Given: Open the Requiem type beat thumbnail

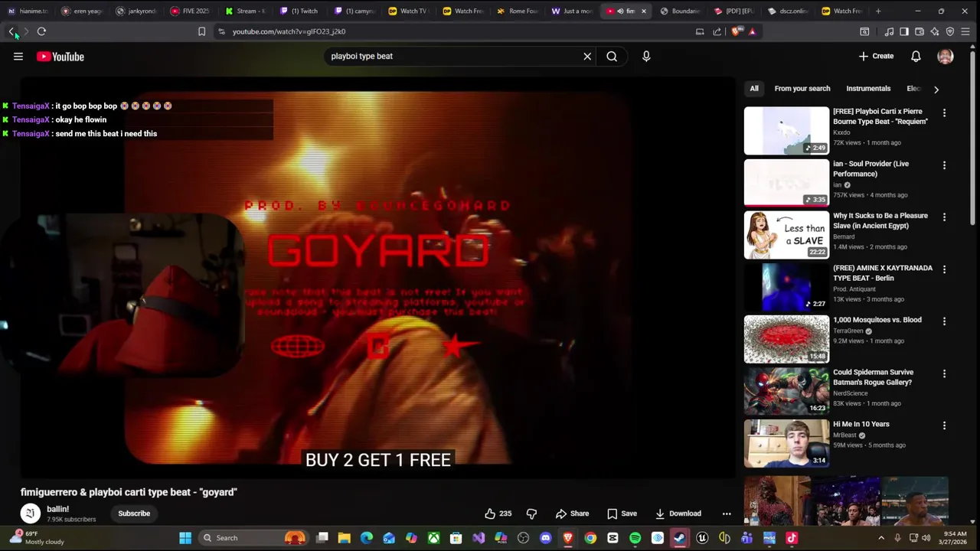Looking at the screenshot, I should point(786,131).
